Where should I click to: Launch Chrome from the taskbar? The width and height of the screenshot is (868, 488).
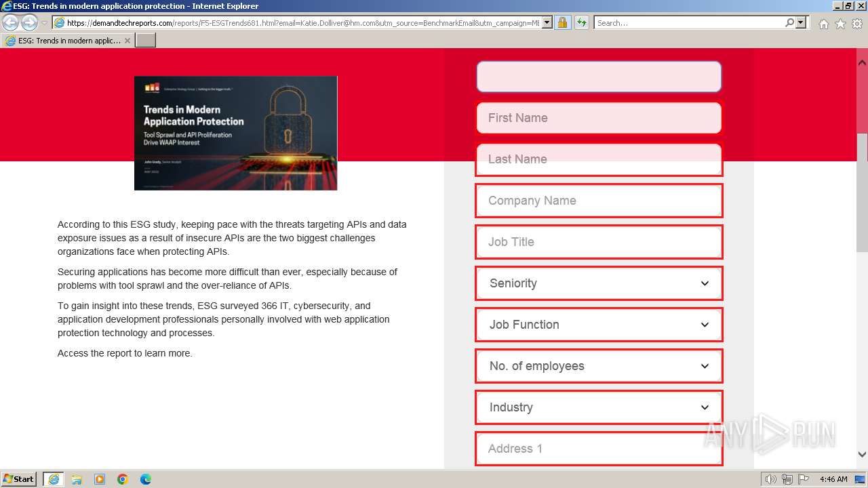(123, 479)
